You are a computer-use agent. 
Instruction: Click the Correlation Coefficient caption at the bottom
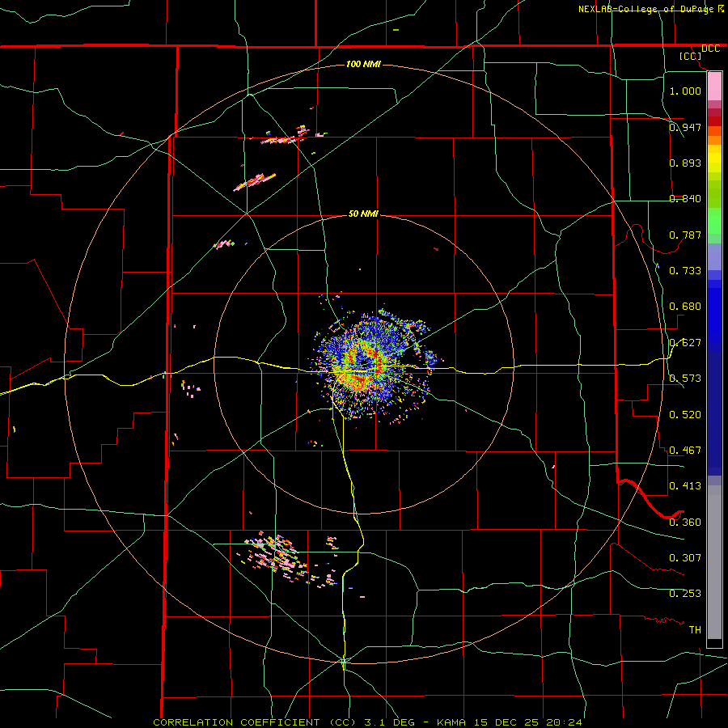click(x=367, y=722)
